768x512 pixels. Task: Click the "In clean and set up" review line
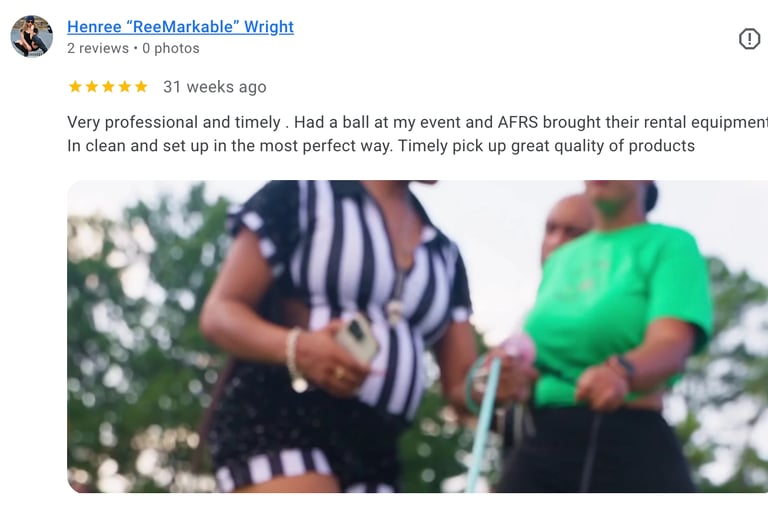381,146
